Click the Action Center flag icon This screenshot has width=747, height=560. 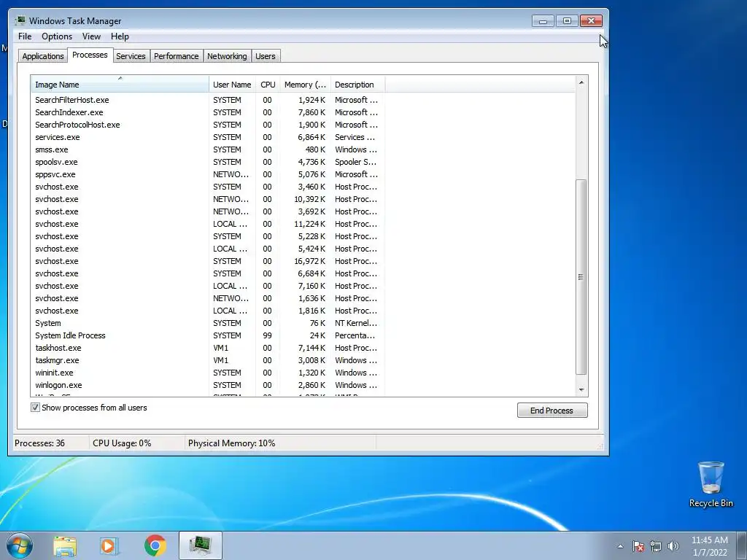(x=638, y=546)
